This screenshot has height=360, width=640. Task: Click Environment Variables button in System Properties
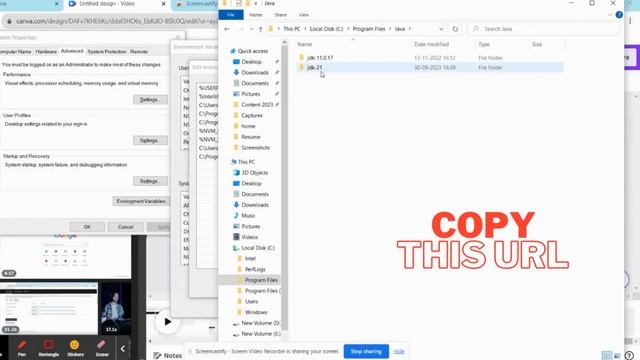pos(141,201)
